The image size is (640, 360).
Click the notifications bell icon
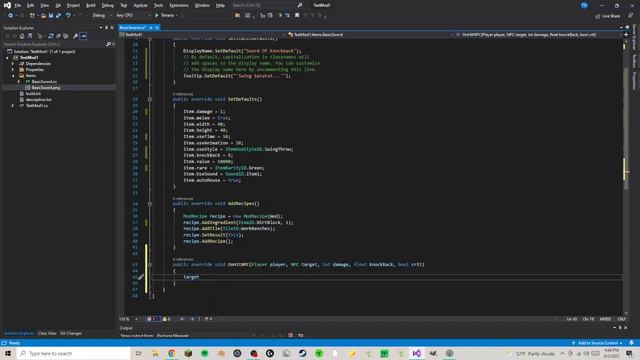631,343
